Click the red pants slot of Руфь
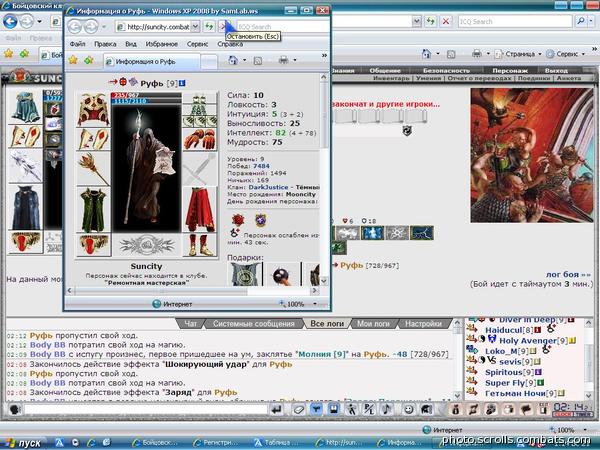Image resolution: width=600 pixels, height=450 pixels. [200, 210]
